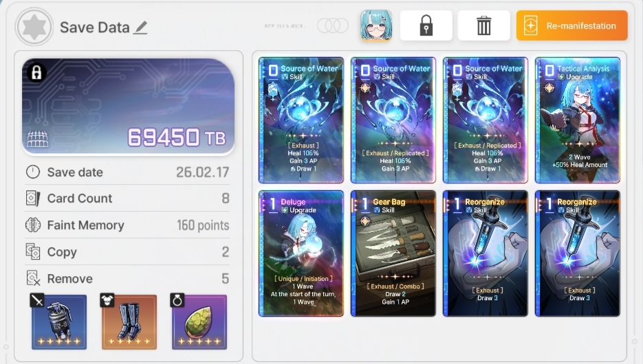This screenshot has height=364, width=643.
Task: Click the three interlocked rings icon
Action: point(333,25)
